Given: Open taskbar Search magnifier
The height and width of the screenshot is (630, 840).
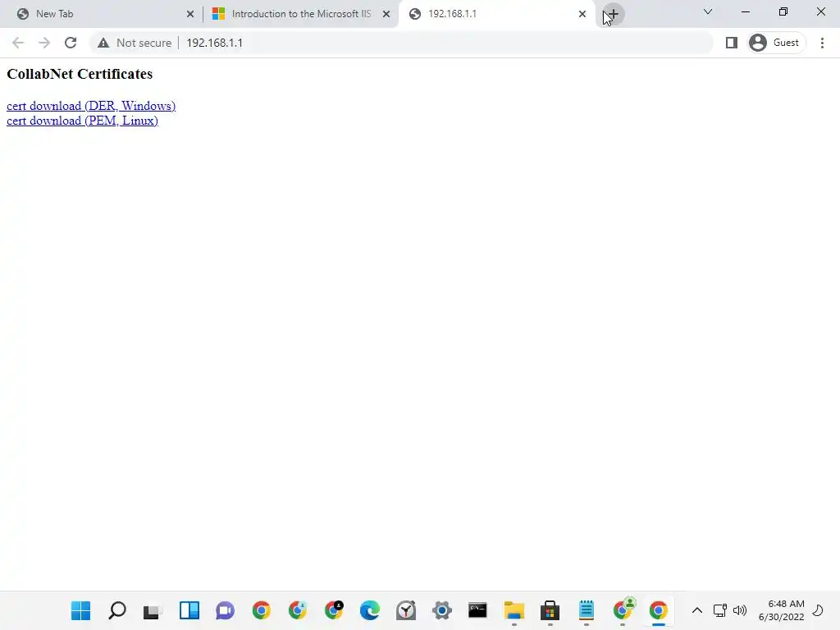Looking at the screenshot, I should (117, 610).
